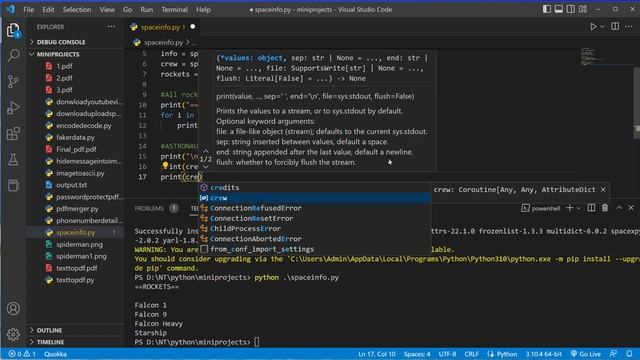Toggle bottom panel layout icon
Viewport: 640px width, 360px height.
click(x=558, y=9)
